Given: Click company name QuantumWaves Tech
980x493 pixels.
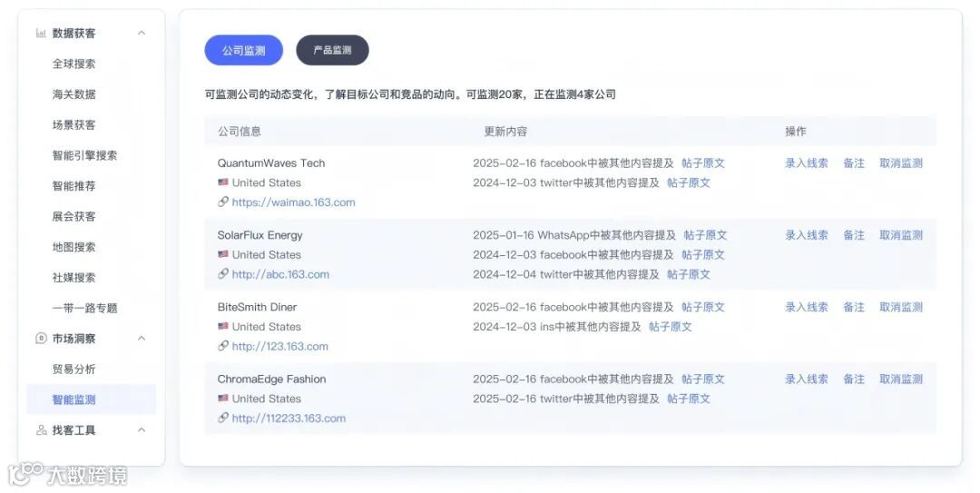Looking at the screenshot, I should point(271,163).
